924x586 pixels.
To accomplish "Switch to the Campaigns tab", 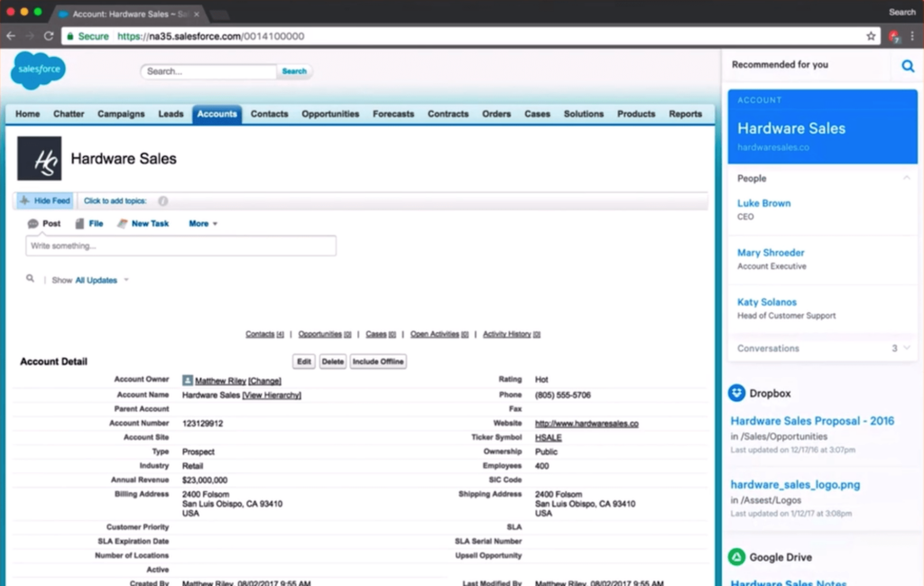I will pyautogui.click(x=121, y=114).
